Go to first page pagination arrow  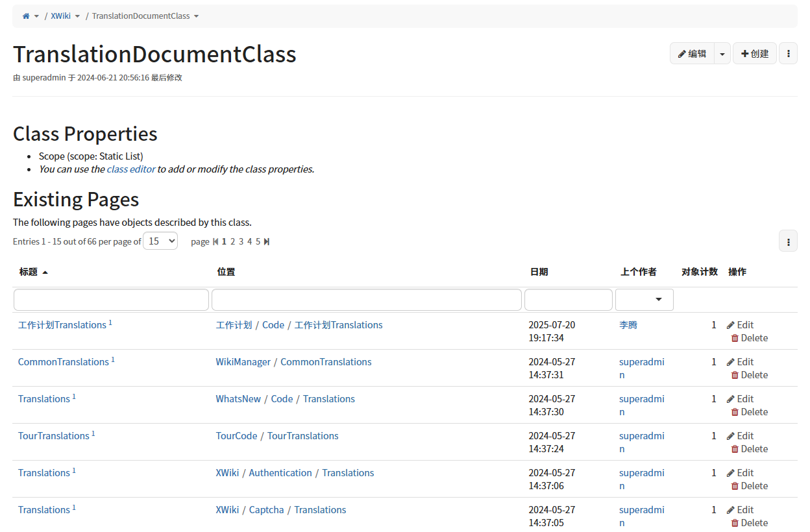click(215, 242)
